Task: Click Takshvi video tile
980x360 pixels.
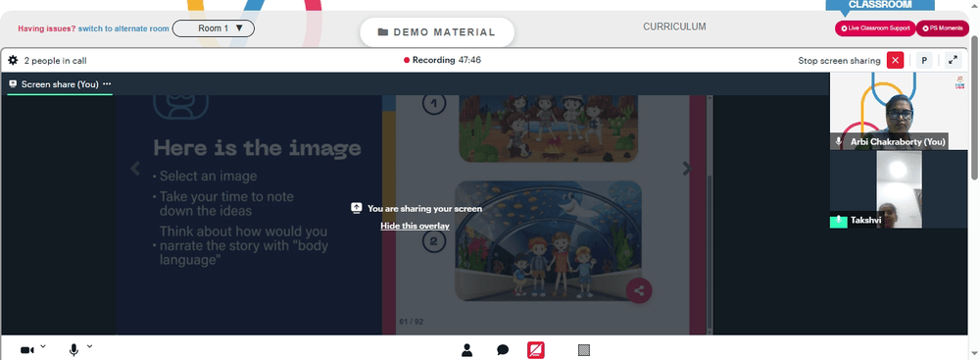Action: [x=898, y=189]
